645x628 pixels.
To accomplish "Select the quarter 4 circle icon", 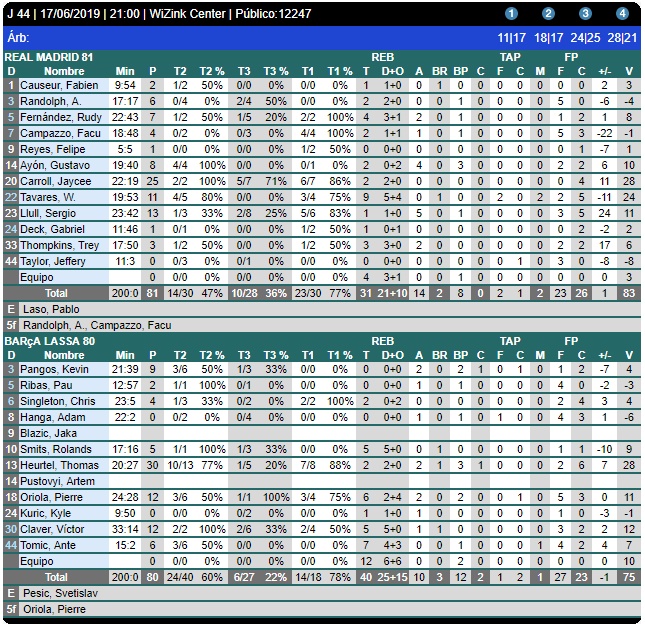I will point(622,14).
